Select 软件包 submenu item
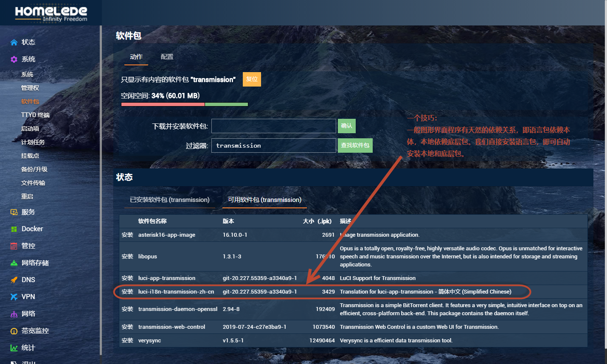The image size is (607, 364). [x=30, y=101]
